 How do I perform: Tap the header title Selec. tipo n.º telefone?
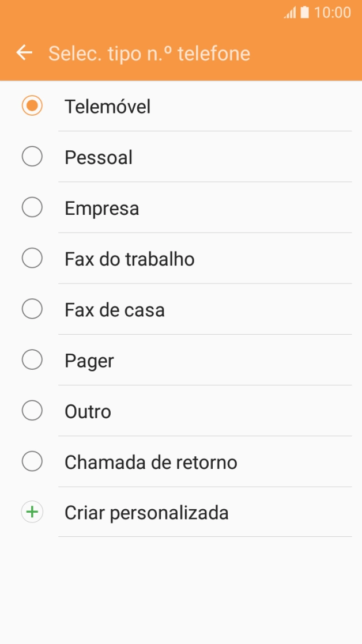click(150, 52)
